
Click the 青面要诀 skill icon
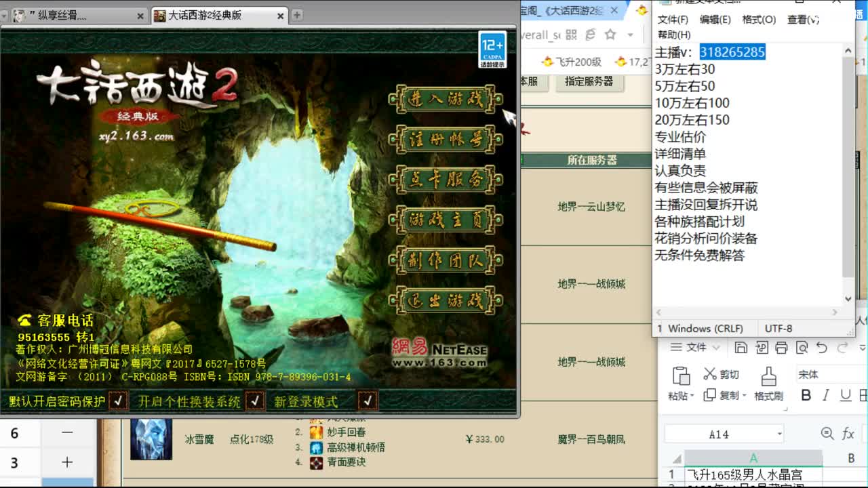316,462
